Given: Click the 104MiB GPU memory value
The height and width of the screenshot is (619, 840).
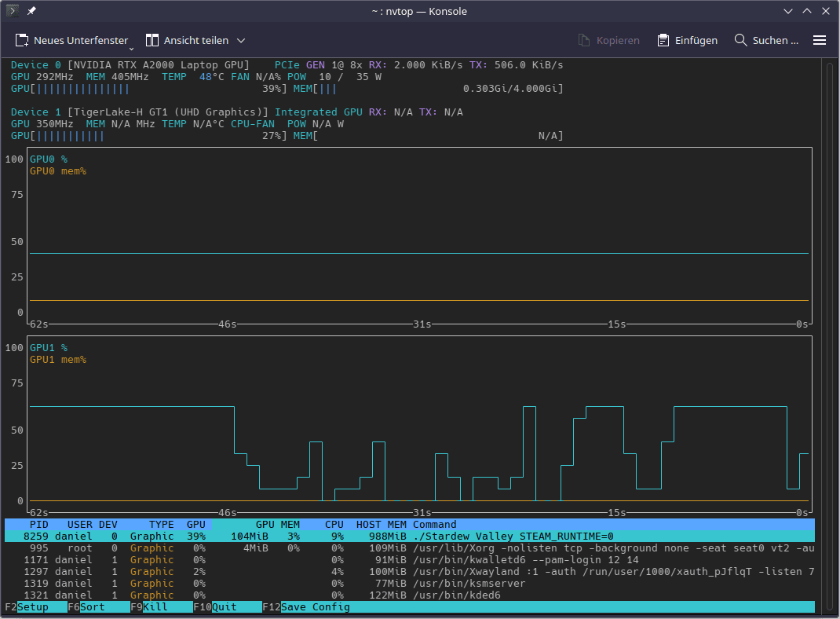Looking at the screenshot, I should point(250,536).
